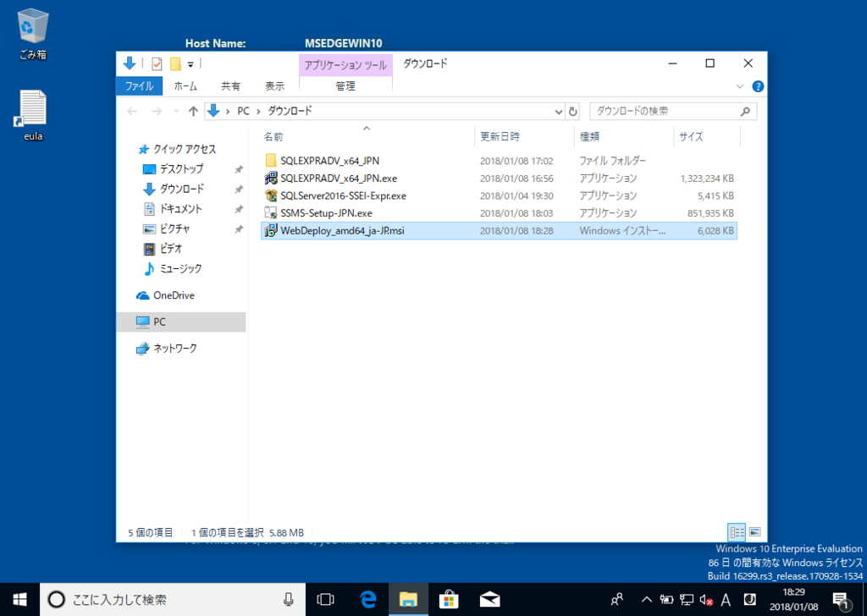Open Task View on taskbar
867x616 pixels.
326,599
